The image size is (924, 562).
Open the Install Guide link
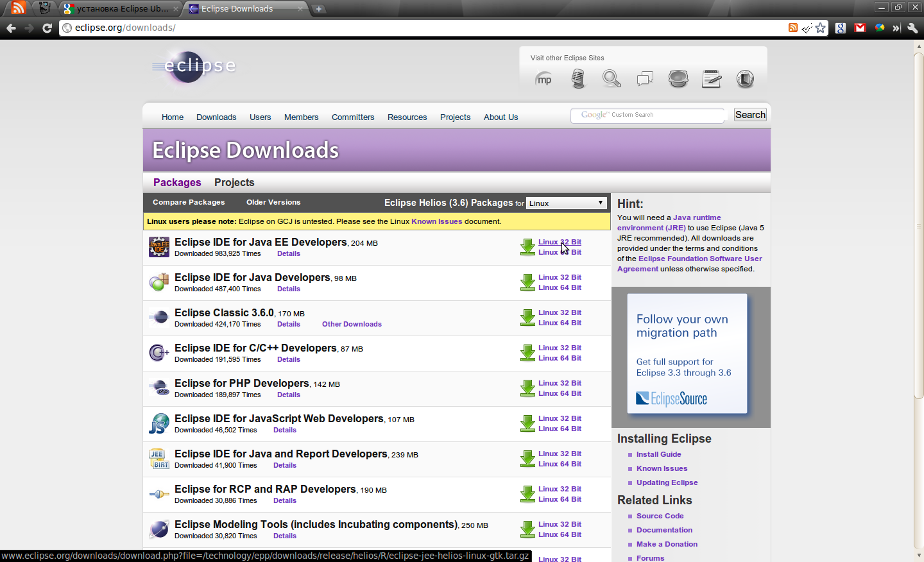point(658,454)
